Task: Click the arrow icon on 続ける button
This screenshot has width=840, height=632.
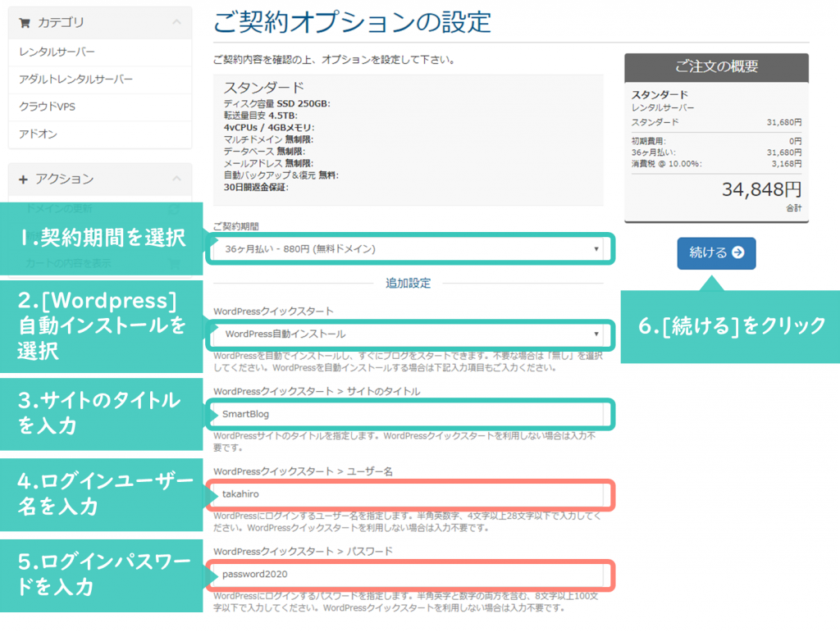Action: (x=738, y=252)
